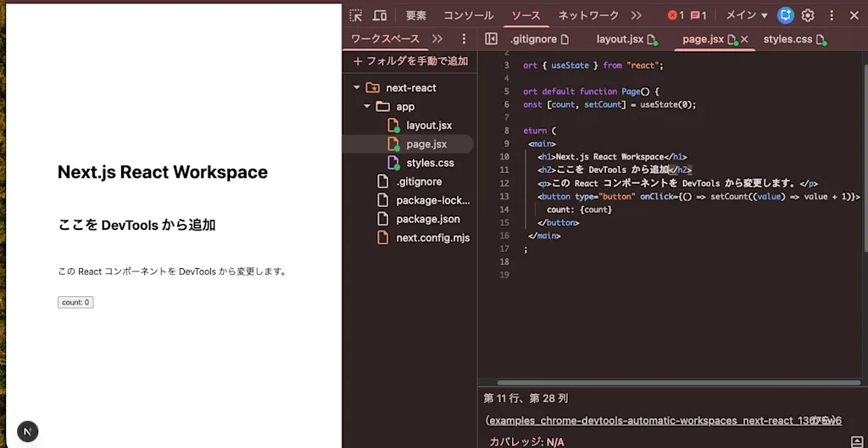Click the Next.js dev indicator N icon
This screenshot has height=448, width=868.
click(x=28, y=431)
